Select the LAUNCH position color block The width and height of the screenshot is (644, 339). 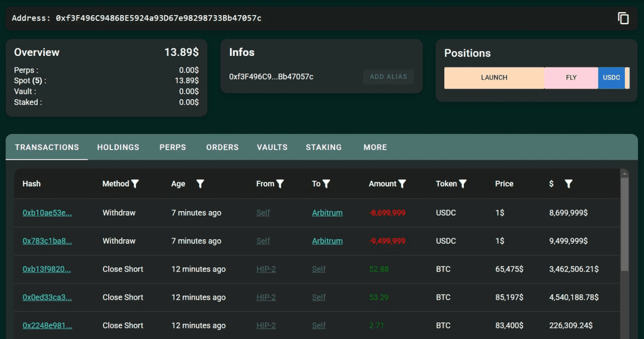[494, 78]
